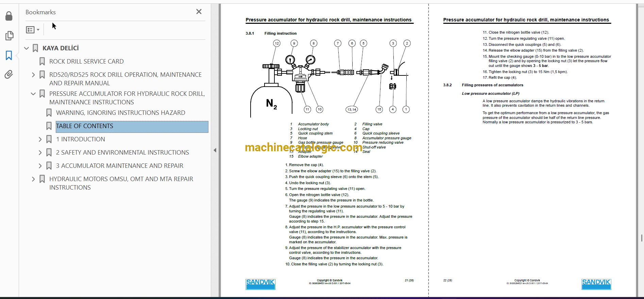644x299 pixels.
Task: Click bookmark icon beside 3 ACCUMULATOR MAINTENANCE
Action: pyautogui.click(x=49, y=166)
